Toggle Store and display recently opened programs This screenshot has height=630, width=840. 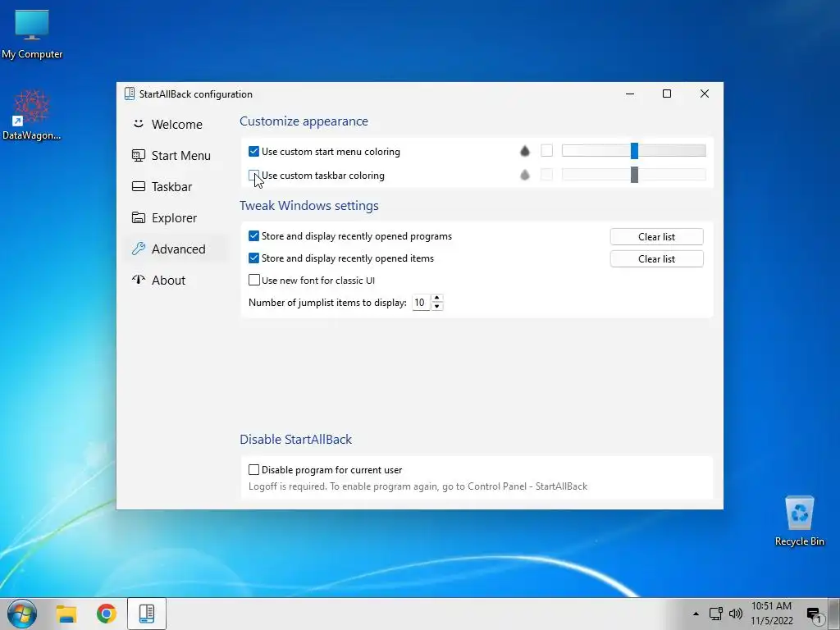(x=254, y=236)
